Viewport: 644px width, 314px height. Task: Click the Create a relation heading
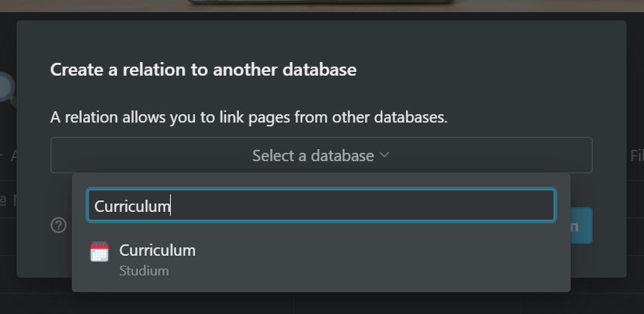click(203, 70)
